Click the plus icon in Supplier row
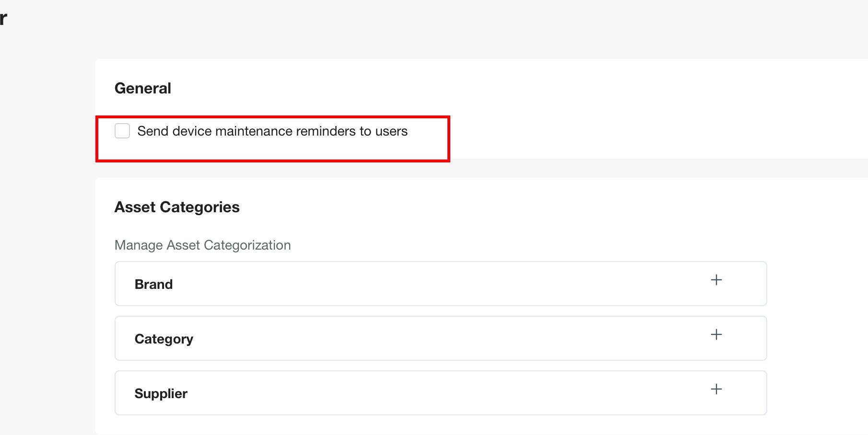868x435 pixels. tap(716, 389)
